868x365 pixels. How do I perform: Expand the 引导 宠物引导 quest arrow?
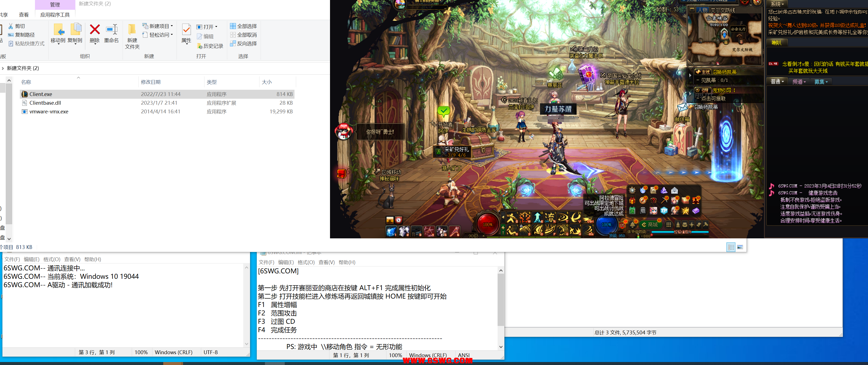(x=690, y=94)
